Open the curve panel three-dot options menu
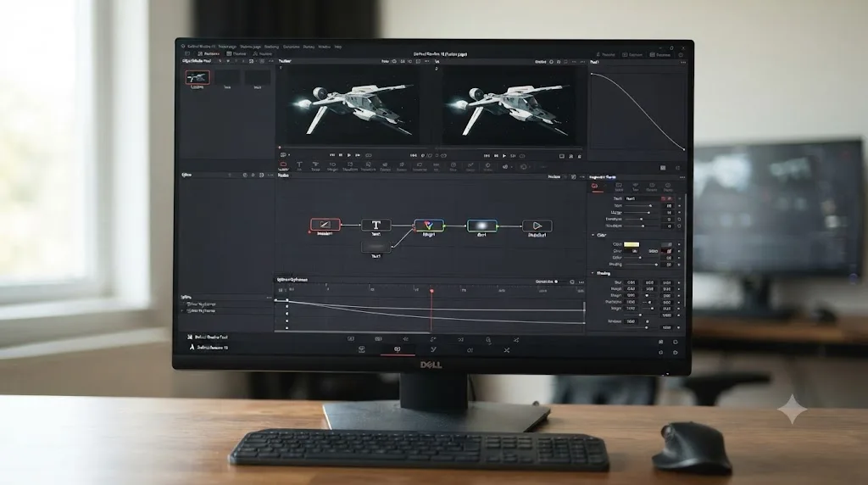 [x=682, y=63]
